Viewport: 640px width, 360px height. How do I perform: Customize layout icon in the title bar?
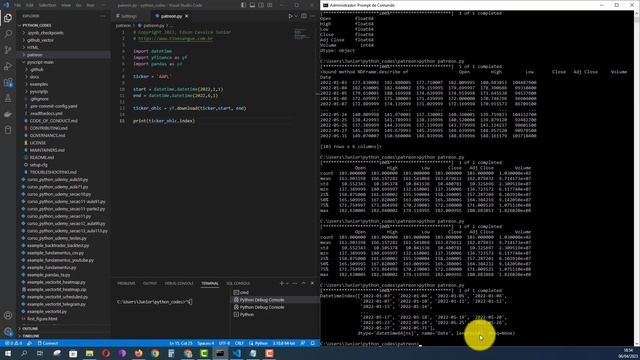click(270, 5)
